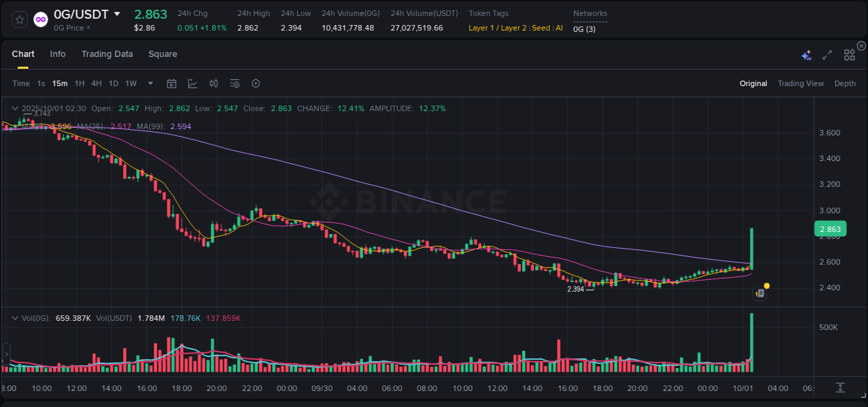Open the date range calendar picker

point(172,83)
